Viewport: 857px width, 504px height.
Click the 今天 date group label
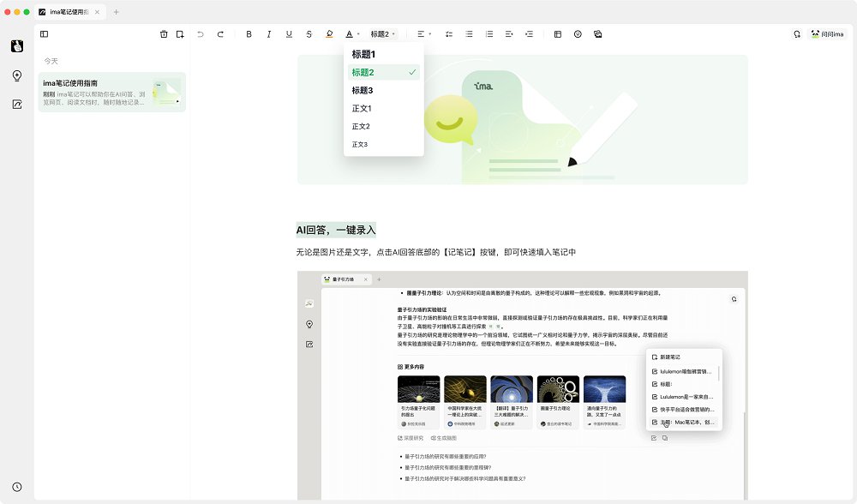(x=51, y=61)
